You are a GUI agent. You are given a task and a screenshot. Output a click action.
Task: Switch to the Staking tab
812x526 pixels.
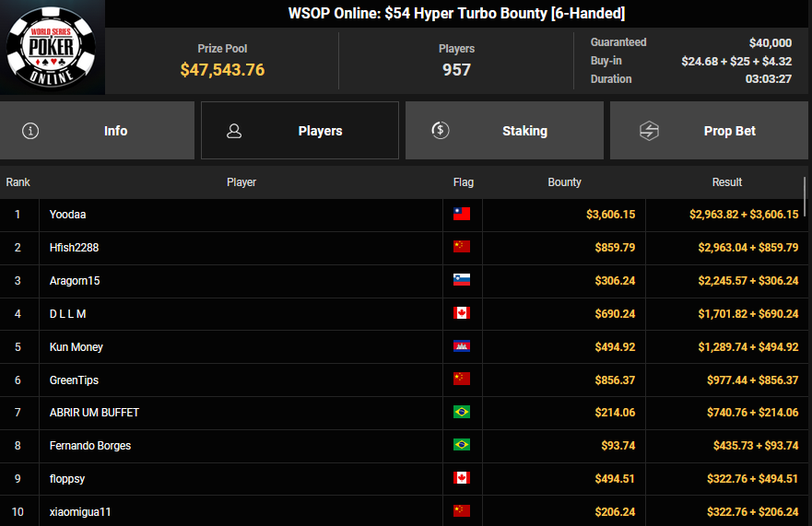pyautogui.click(x=504, y=131)
